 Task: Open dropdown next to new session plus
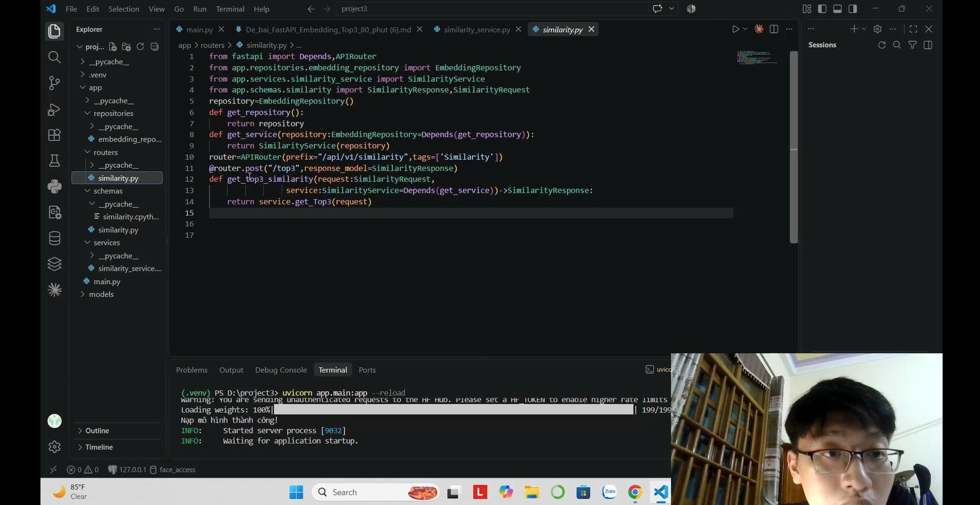(864, 29)
